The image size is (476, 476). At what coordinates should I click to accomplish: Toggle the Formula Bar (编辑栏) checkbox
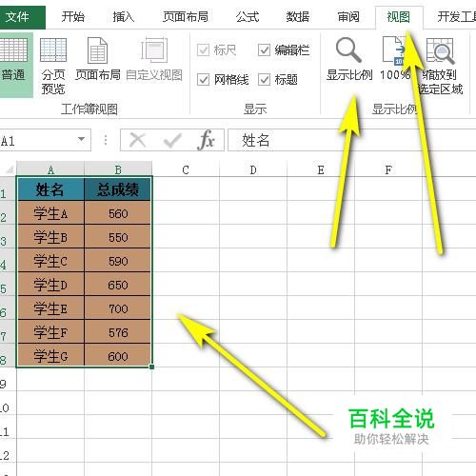[x=264, y=50]
